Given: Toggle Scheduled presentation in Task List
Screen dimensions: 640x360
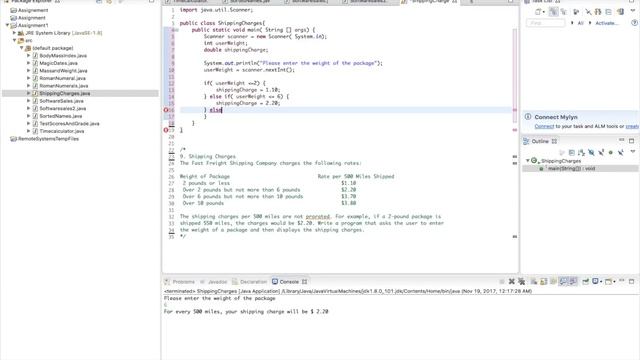Looking at the screenshot, I should point(564,12).
